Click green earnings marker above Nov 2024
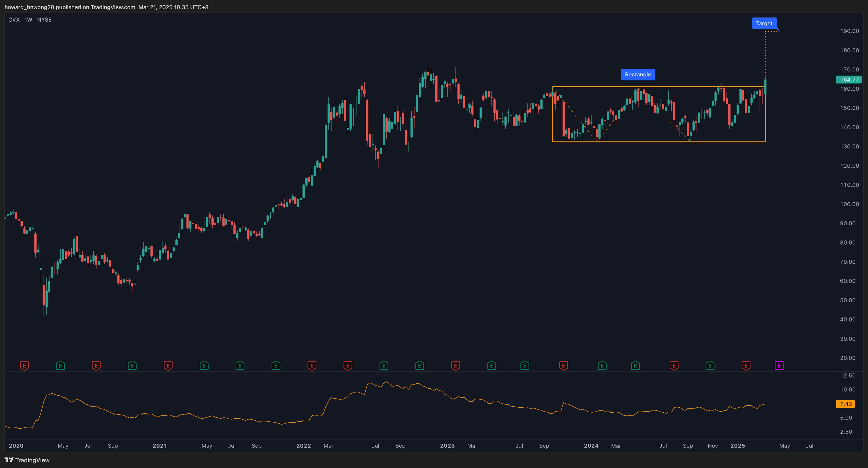The image size is (868, 468). coord(710,365)
